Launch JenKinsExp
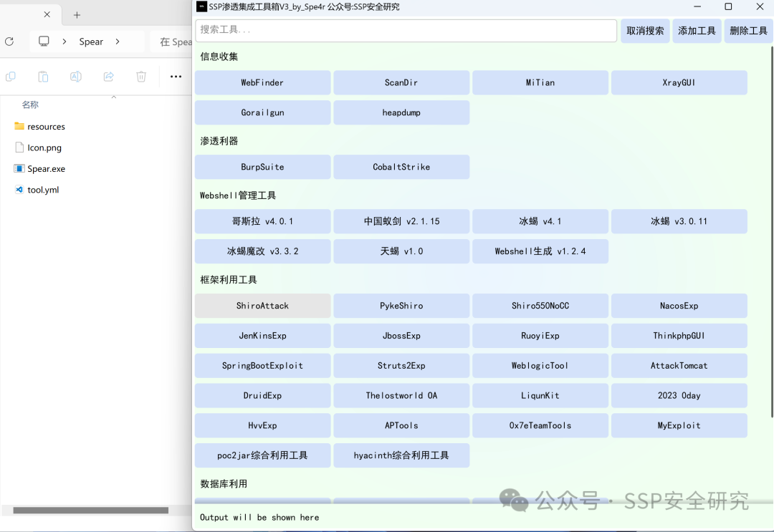774x532 pixels. (262, 336)
